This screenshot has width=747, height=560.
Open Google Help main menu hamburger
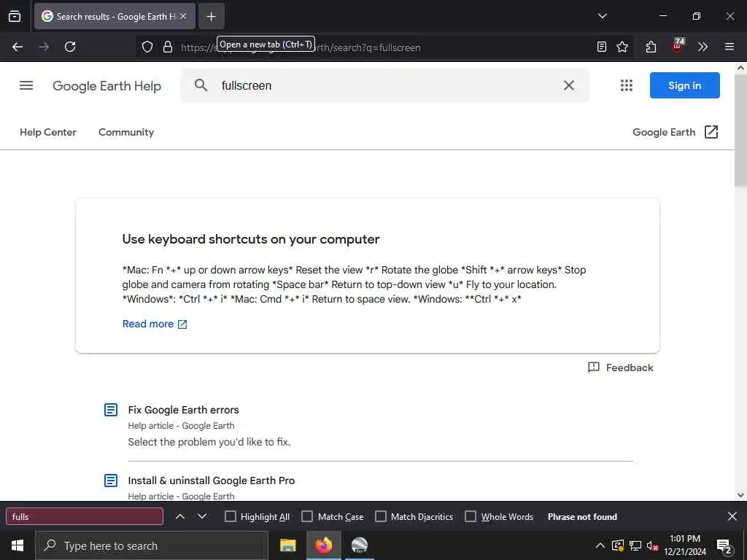[26, 85]
